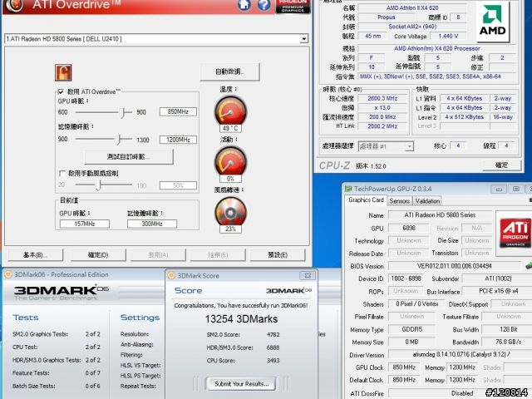532x399 pixels.
Task: Click the multiplier x 13.0 value in CPU-Z
Action: click(x=382, y=107)
